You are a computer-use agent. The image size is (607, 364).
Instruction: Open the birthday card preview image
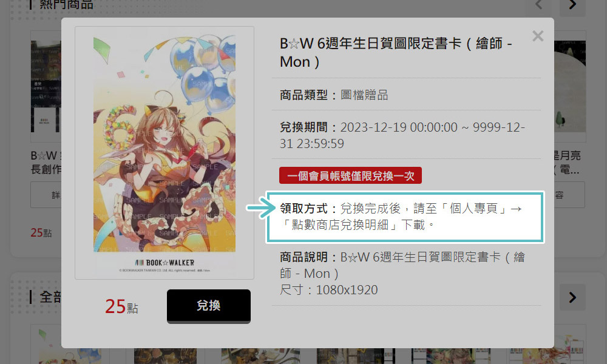pyautogui.click(x=164, y=153)
